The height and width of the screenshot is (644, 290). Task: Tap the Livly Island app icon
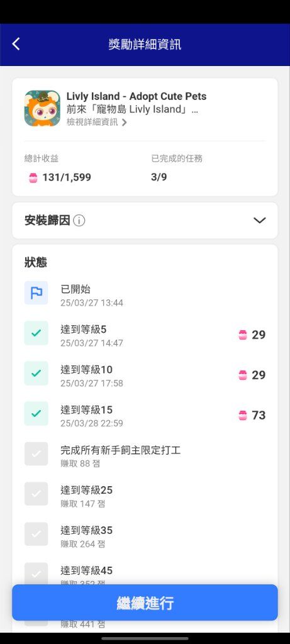(x=42, y=108)
